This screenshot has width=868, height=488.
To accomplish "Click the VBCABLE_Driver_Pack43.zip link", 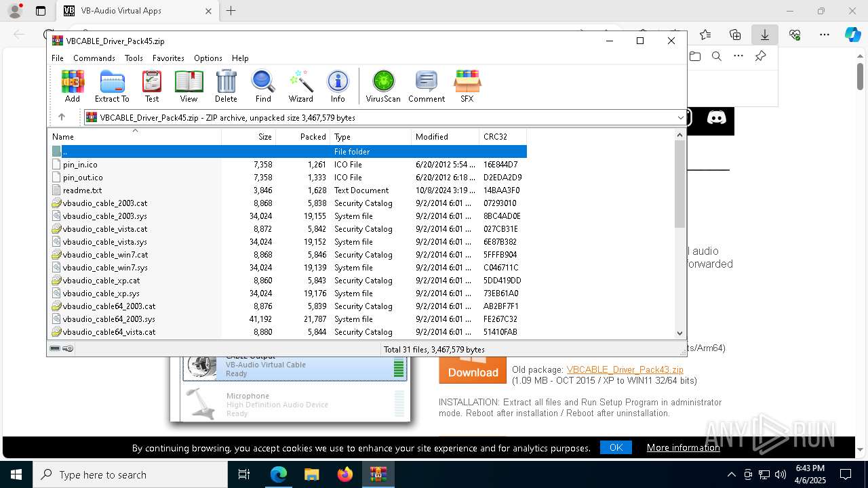I will click(x=625, y=369).
